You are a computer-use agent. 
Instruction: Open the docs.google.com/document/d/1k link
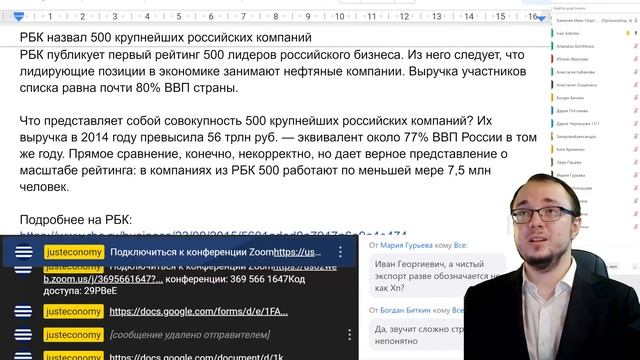(x=196, y=356)
